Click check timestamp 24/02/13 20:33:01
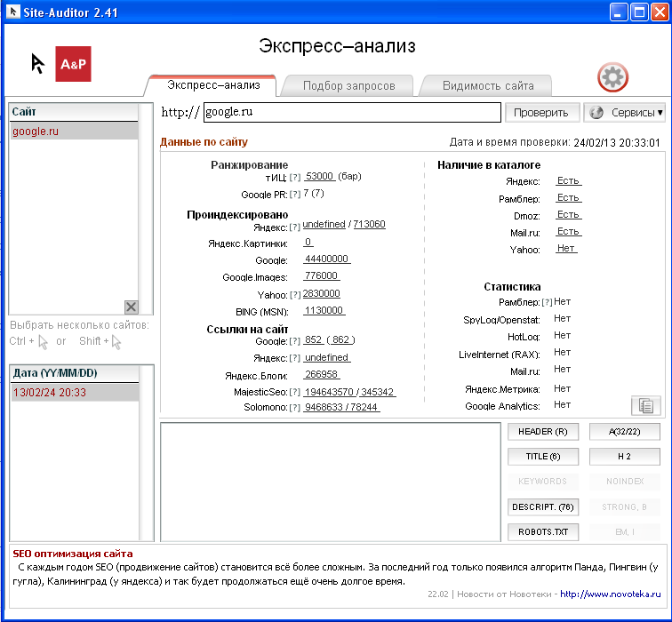 click(617, 143)
